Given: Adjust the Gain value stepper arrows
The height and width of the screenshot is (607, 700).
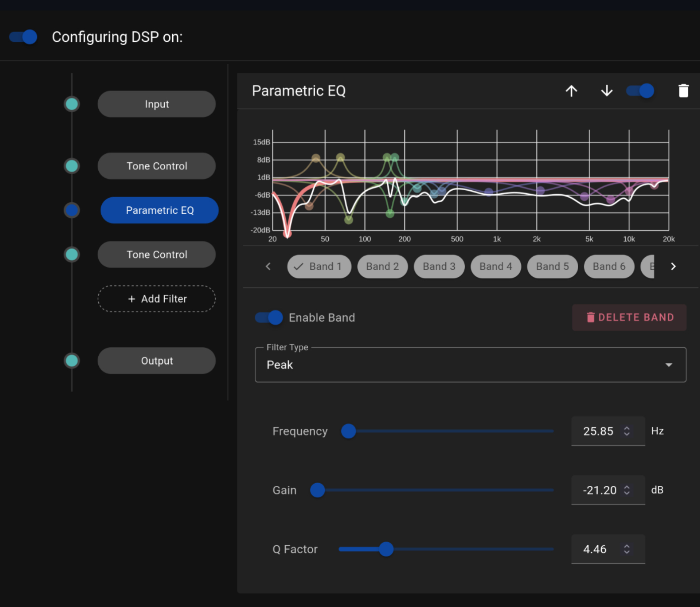Looking at the screenshot, I should click(x=627, y=490).
